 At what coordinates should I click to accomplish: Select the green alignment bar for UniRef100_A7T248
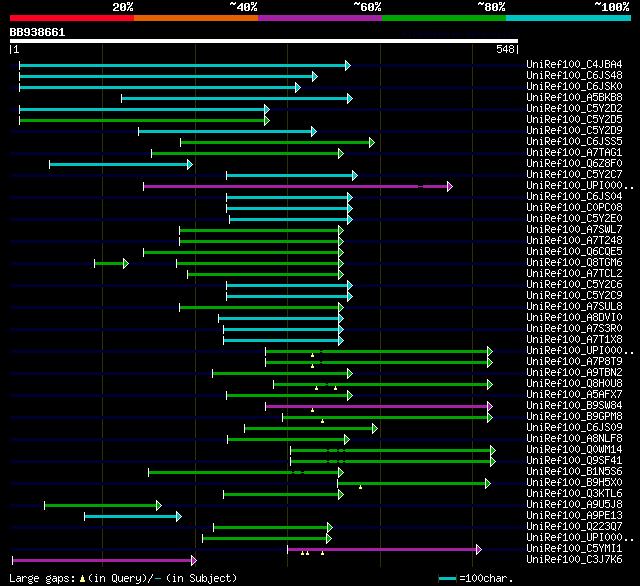coord(261,242)
